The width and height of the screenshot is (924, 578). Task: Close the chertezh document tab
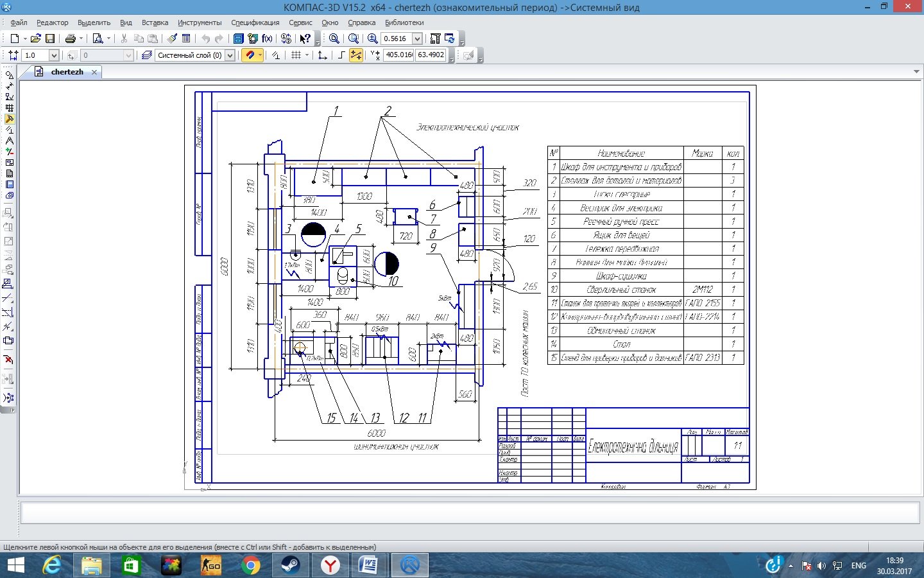94,72
